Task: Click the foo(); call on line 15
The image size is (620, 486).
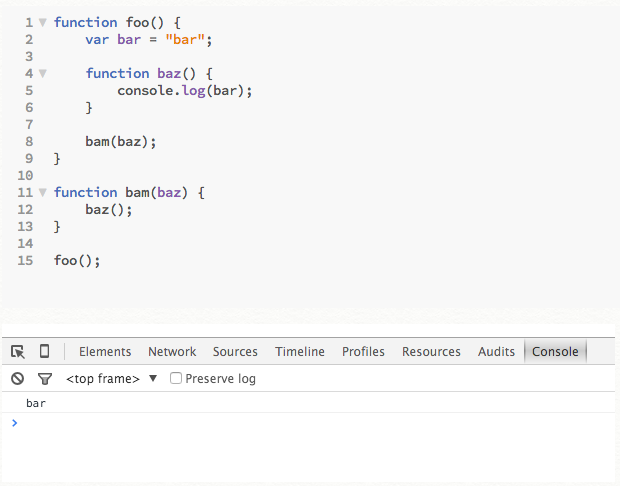Action: (77, 261)
